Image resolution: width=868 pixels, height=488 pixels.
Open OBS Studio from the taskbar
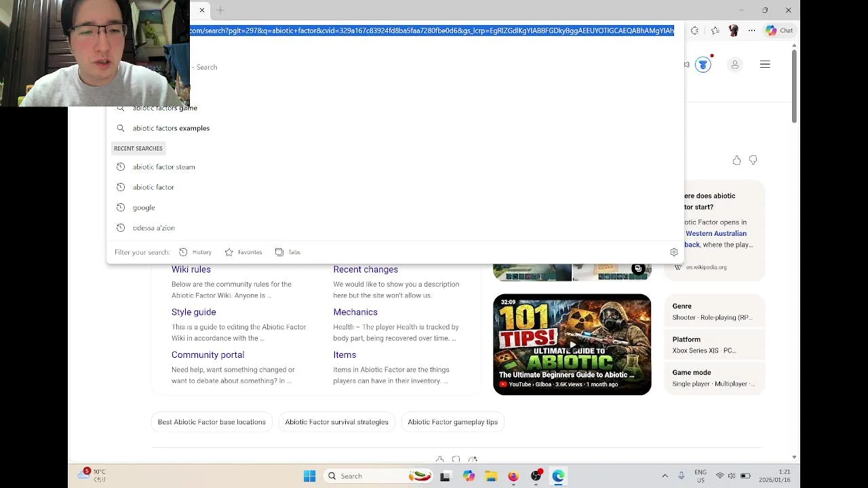point(536,476)
